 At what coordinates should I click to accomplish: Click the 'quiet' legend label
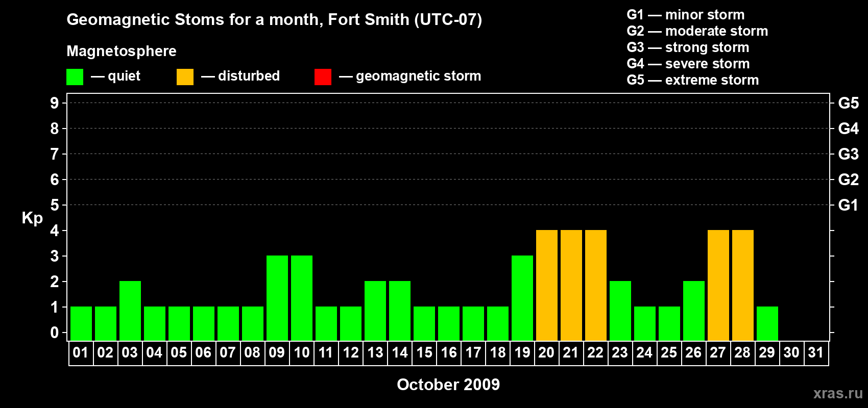(124, 76)
